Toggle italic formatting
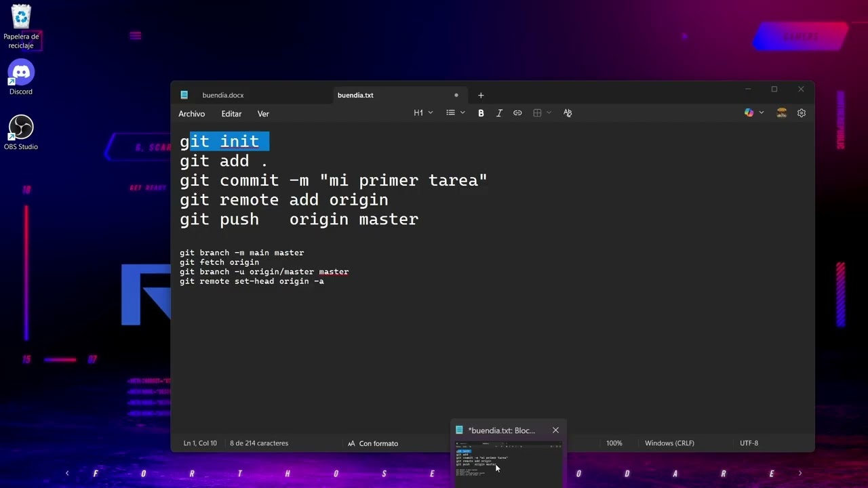Image resolution: width=868 pixels, height=488 pixels. click(499, 113)
